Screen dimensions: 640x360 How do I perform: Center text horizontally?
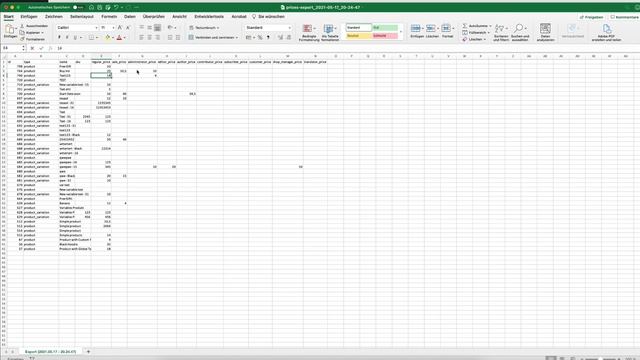(x=149, y=38)
